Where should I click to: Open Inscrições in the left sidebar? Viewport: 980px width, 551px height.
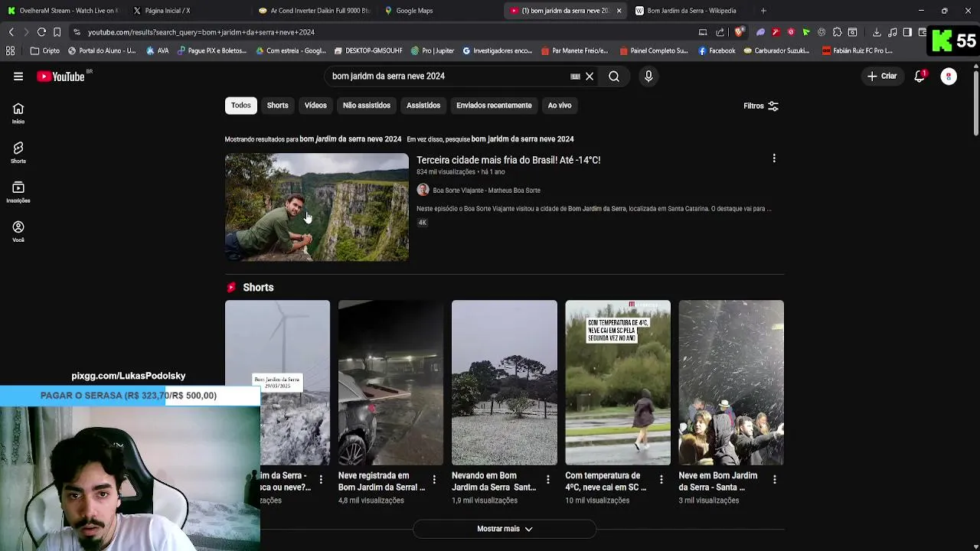[x=18, y=192]
